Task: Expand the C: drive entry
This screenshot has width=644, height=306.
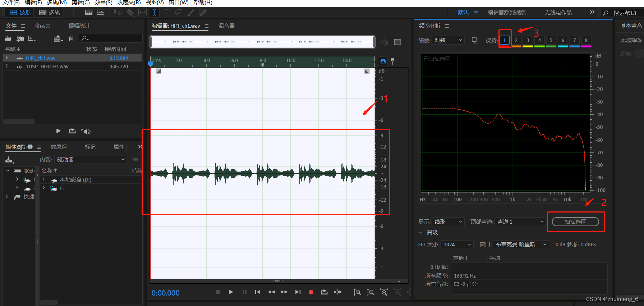Action: tap(44, 188)
